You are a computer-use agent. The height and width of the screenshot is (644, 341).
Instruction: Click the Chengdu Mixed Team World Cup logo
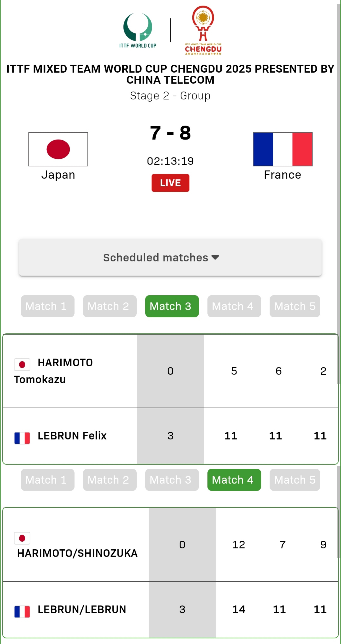pyautogui.click(x=203, y=30)
